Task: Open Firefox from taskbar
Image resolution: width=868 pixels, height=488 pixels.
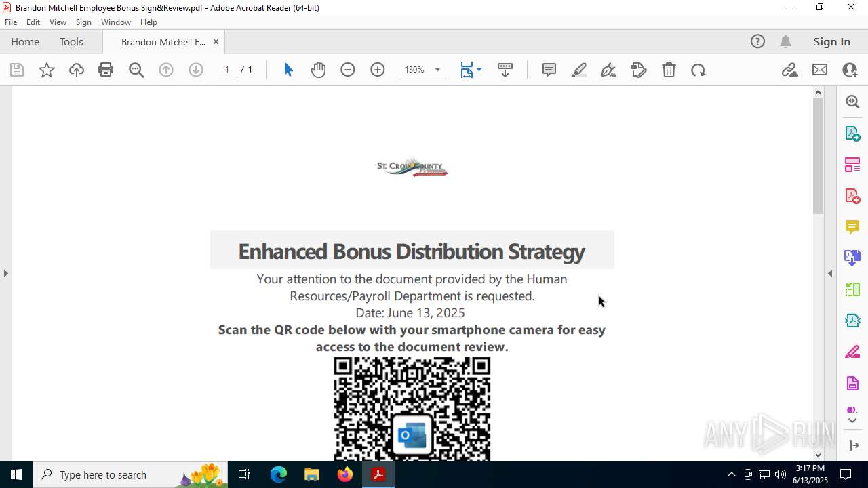Action: coord(345,474)
